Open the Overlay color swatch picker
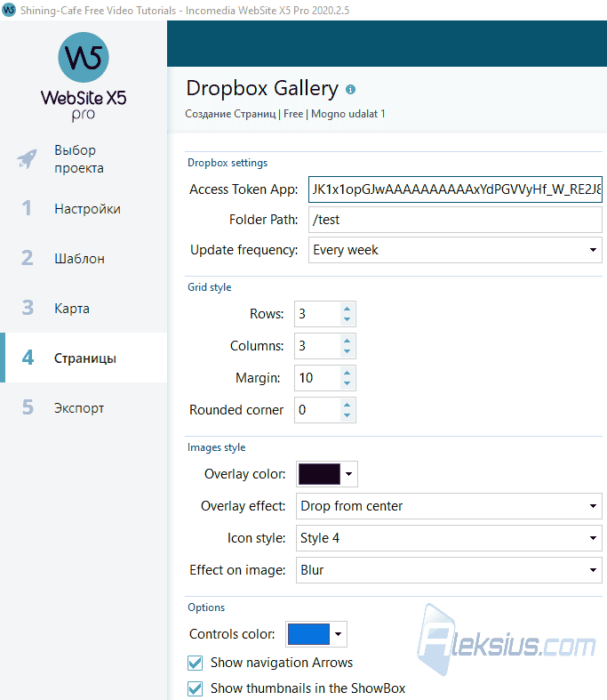 click(327, 474)
